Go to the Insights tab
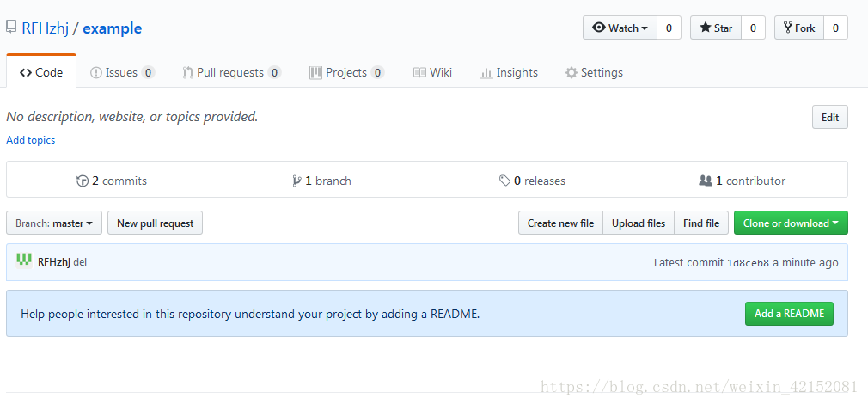The width and height of the screenshot is (868, 404). 509,73
